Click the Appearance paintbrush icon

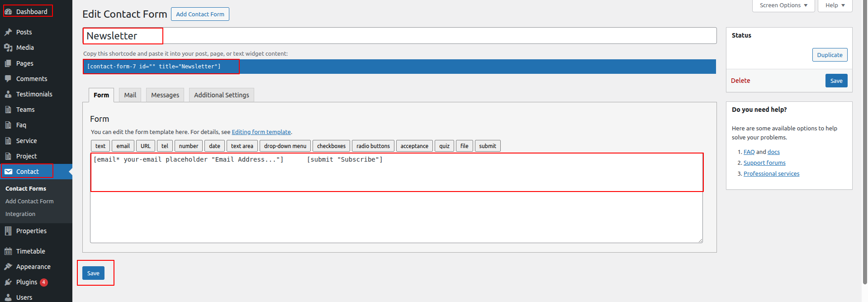click(x=8, y=267)
